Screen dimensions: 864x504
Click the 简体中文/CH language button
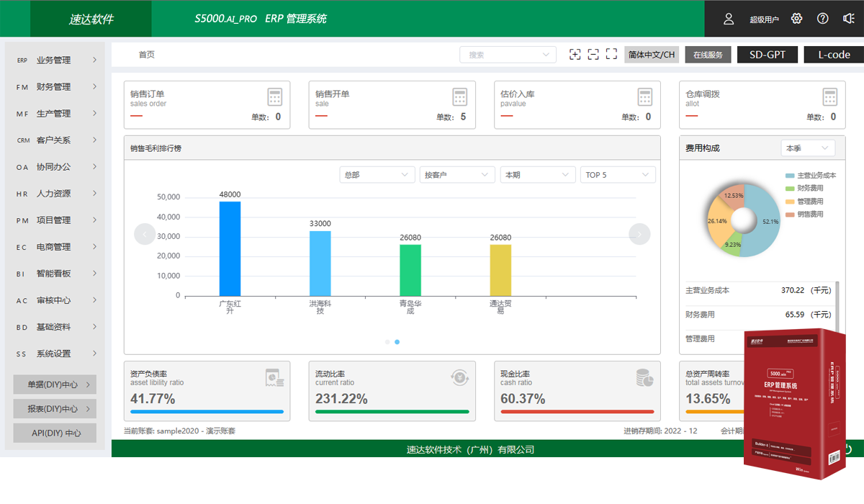pos(652,55)
